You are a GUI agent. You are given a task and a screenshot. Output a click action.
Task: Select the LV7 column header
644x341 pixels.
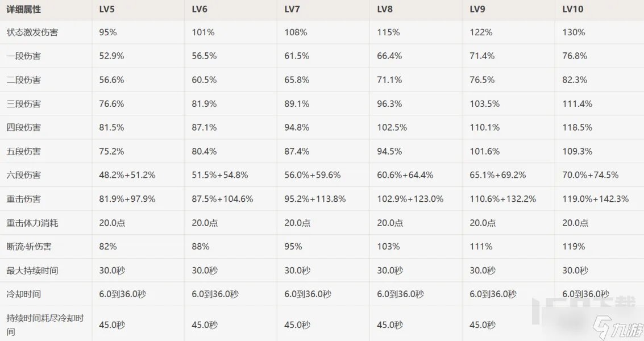pos(293,9)
